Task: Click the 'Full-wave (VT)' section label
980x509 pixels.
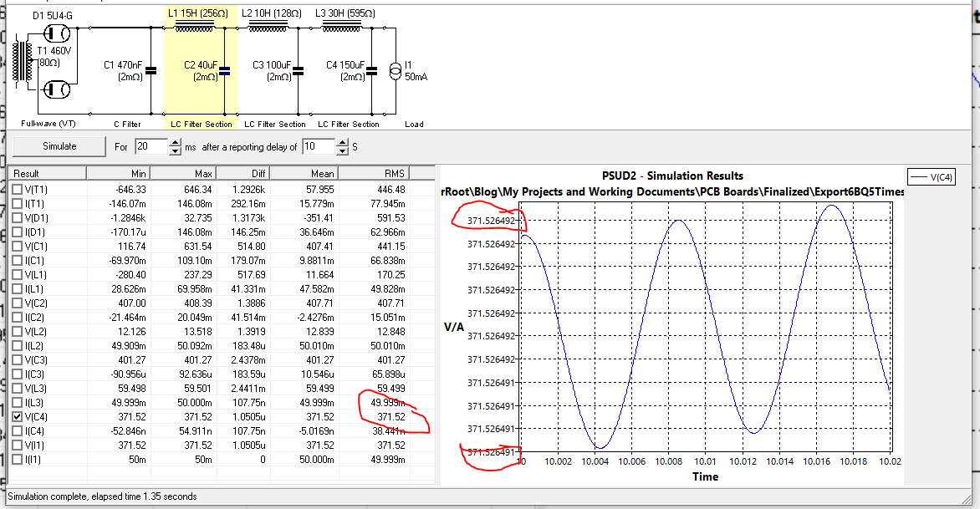Action: pyautogui.click(x=48, y=124)
